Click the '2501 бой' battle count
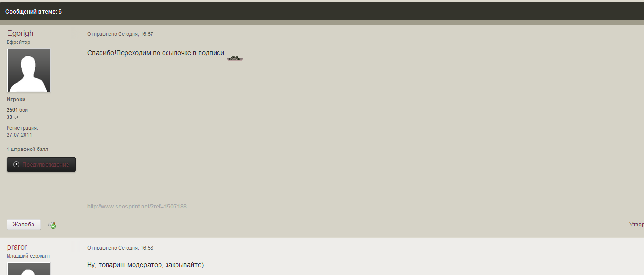Image resolution: width=644 pixels, height=275 pixels. 17,110
